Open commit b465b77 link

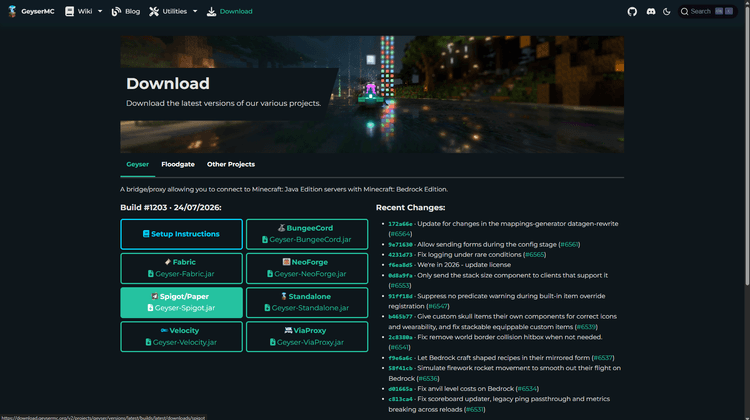pyautogui.click(x=400, y=317)
